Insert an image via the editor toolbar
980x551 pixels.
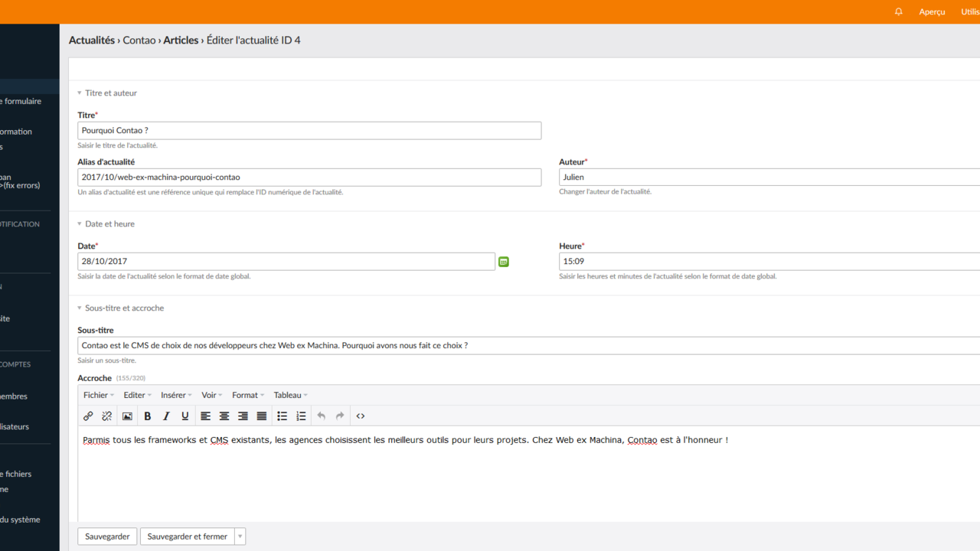point(127,416)
